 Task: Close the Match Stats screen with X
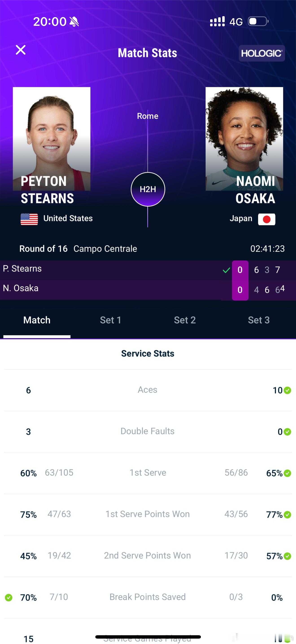[x=21, y=50]
